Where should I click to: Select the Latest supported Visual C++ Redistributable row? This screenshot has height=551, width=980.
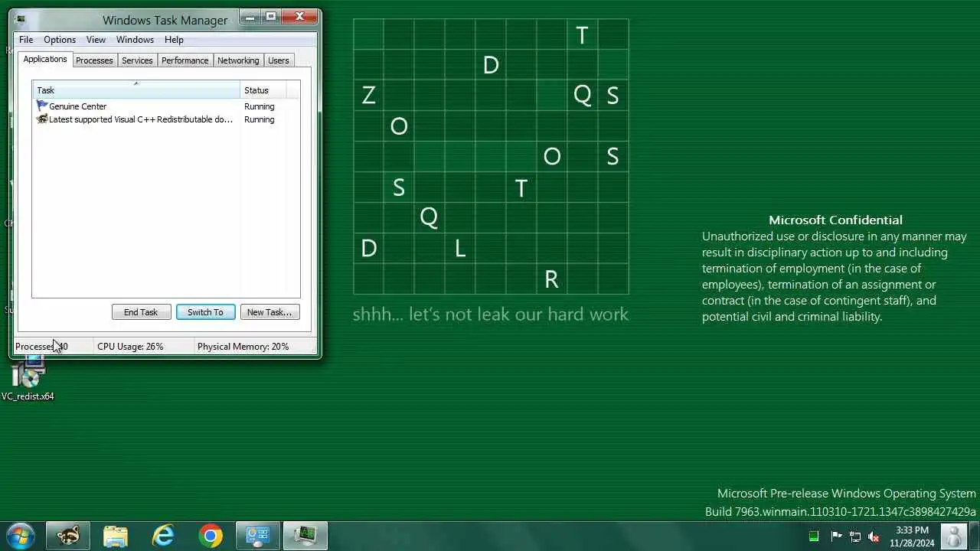coord(166,119)
